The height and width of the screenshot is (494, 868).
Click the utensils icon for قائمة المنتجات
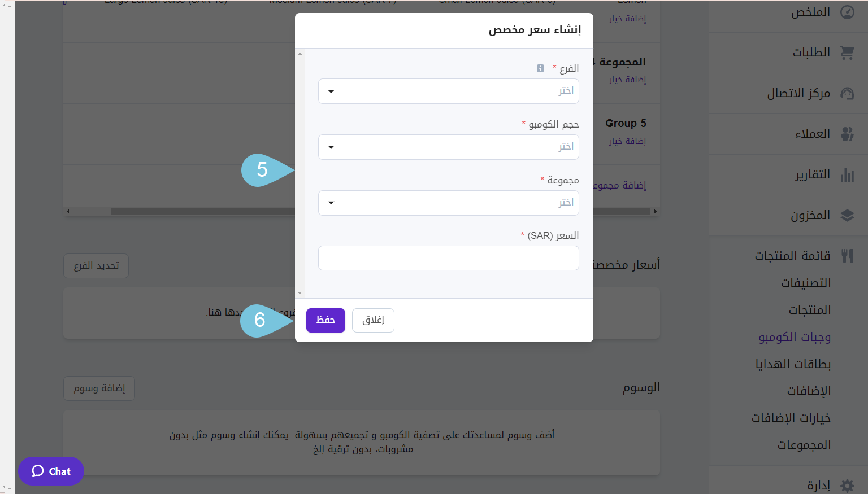[x=847, y=256]
